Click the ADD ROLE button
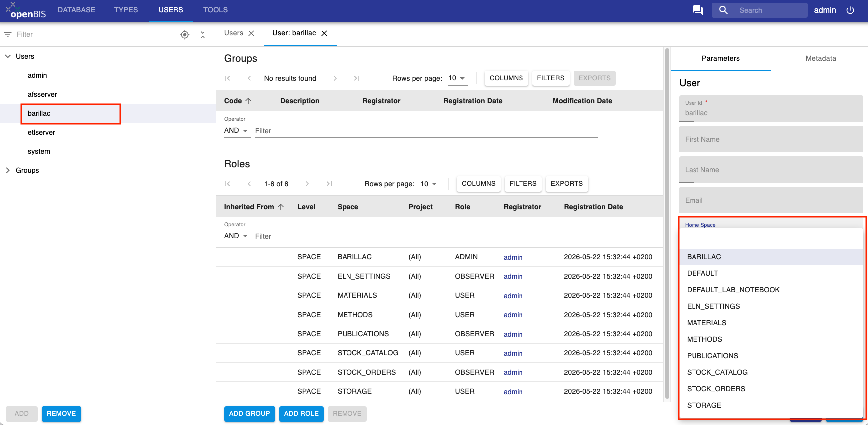 pos(301,414)
